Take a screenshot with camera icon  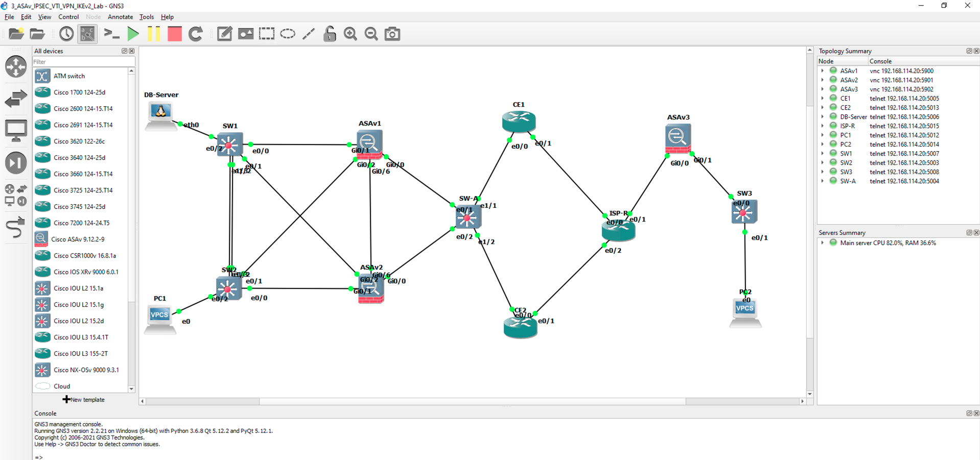click(x=392, y=34)
